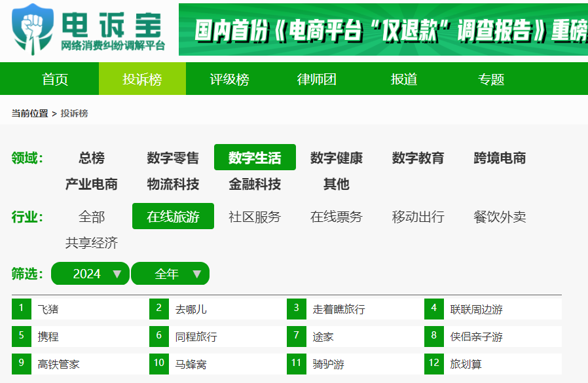
Task: Choose the 在线票务 industry filter
Action: coord(337,217)
